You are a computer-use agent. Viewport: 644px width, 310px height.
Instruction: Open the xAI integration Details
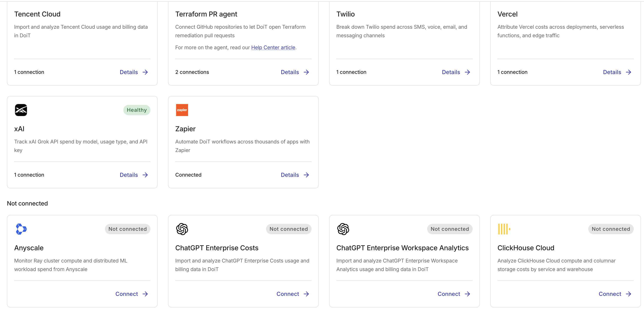click(134, 175)
